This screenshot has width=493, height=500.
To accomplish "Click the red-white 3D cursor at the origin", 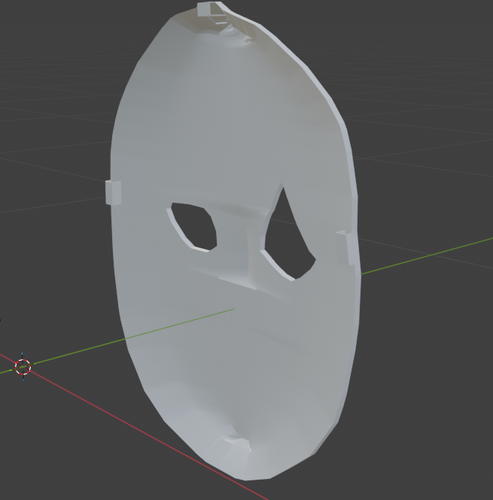I will pos(23,366).
